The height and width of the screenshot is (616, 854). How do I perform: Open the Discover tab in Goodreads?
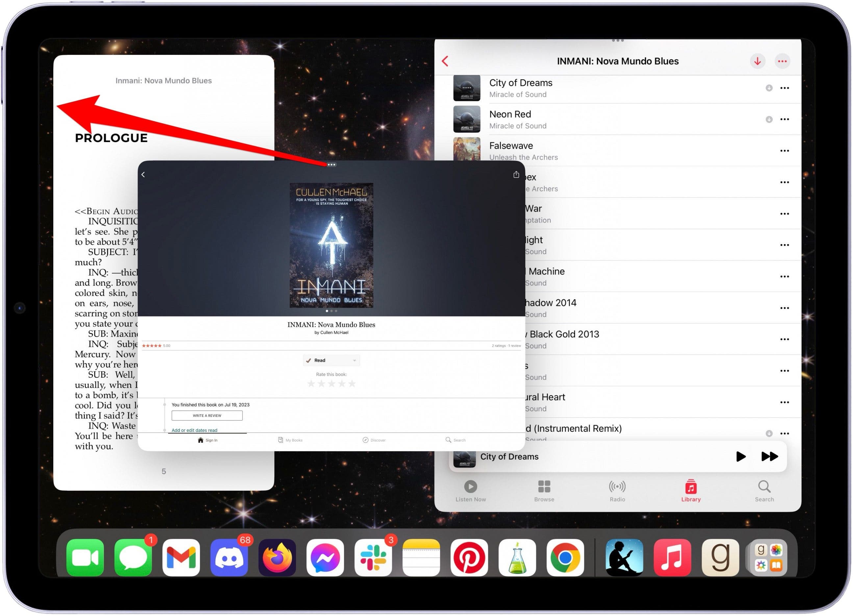pos(374,440)
